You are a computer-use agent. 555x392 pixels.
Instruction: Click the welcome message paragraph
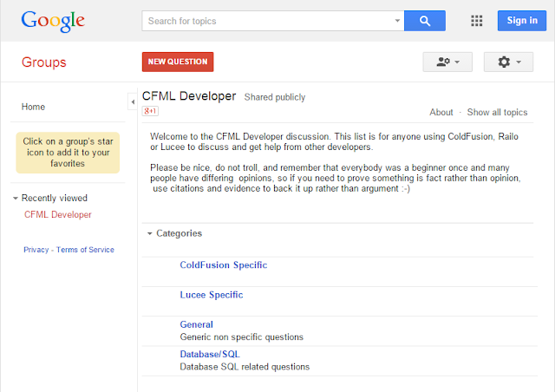[334, 141]
